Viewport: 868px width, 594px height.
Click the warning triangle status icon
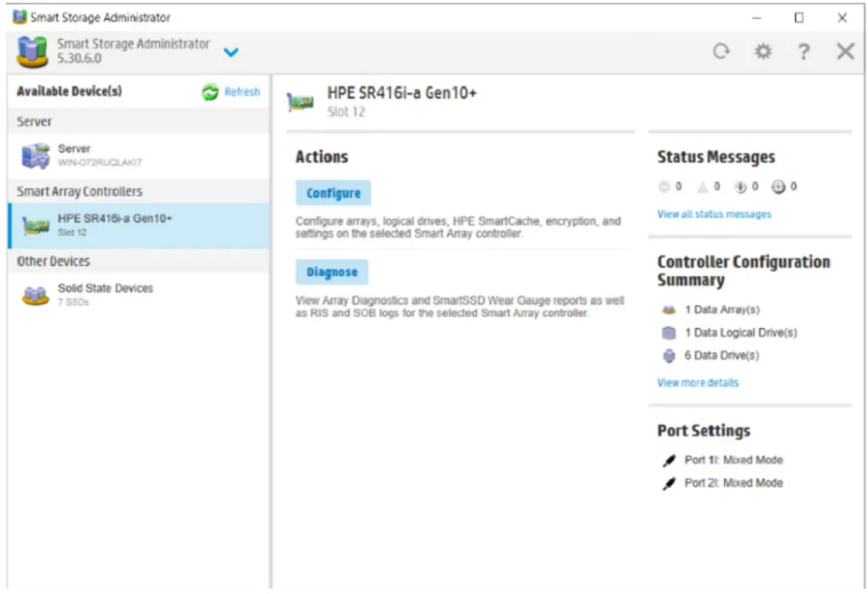point(703,186)
